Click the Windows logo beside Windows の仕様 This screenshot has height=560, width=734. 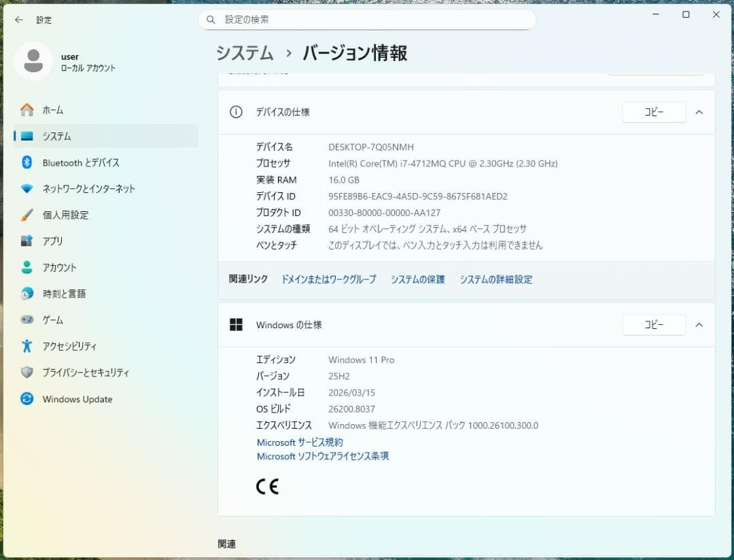236,324
